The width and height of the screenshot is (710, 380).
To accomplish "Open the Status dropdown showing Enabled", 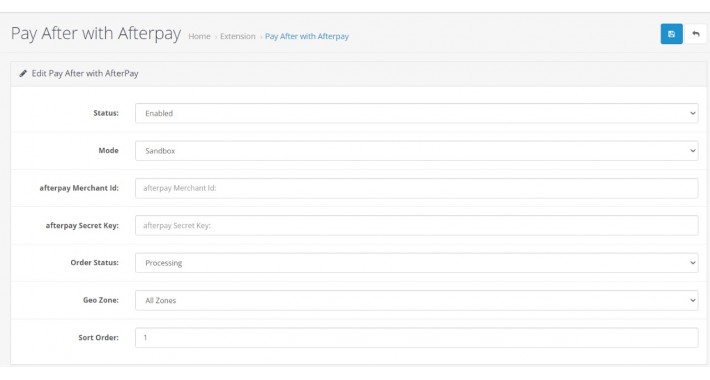I will point(417,113).
